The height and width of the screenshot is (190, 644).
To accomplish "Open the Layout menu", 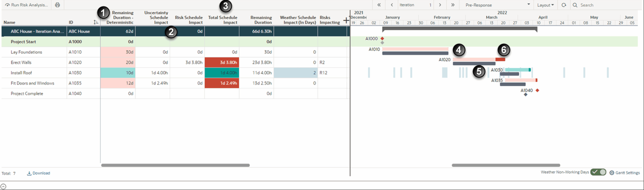I will point(545,5).
